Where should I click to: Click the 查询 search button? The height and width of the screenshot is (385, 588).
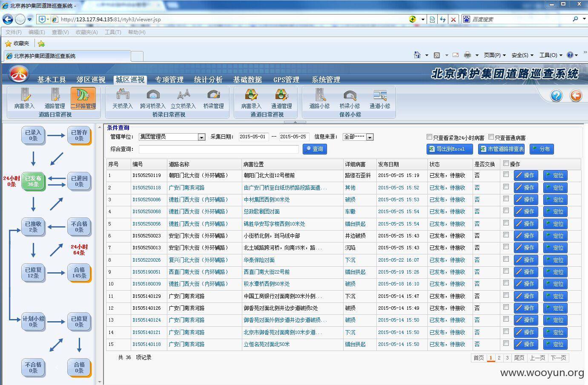click(315, 149)
